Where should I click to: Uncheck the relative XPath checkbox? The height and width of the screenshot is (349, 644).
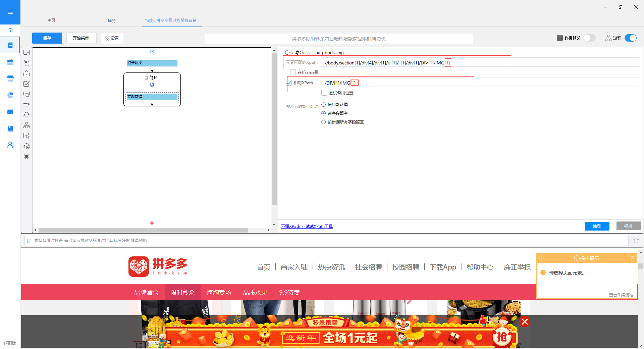(x=289, y=83)
